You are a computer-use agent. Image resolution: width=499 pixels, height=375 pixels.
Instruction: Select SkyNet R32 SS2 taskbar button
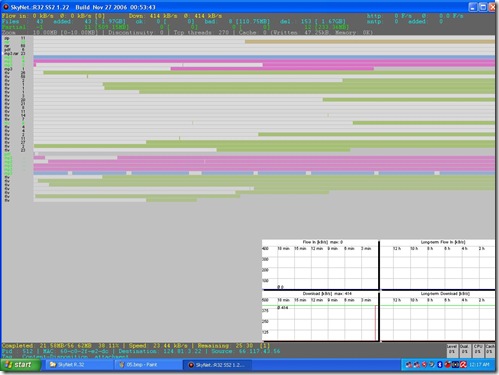(217, 365)
